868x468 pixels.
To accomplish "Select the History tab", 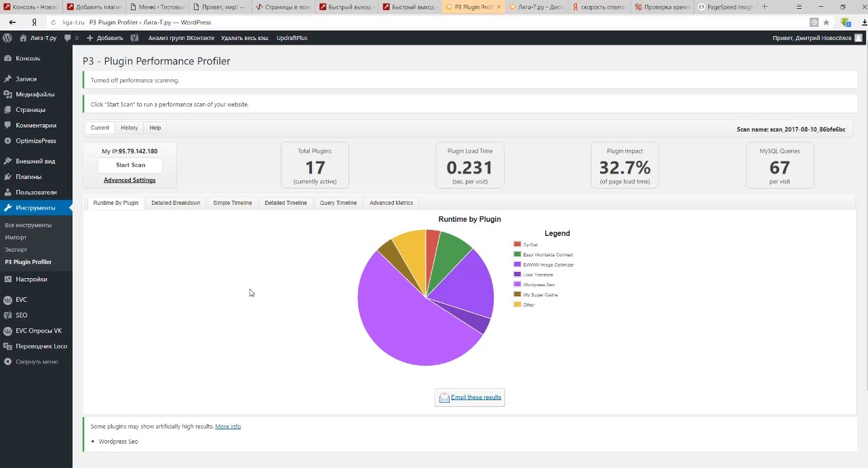I will [x=129, y=128].
